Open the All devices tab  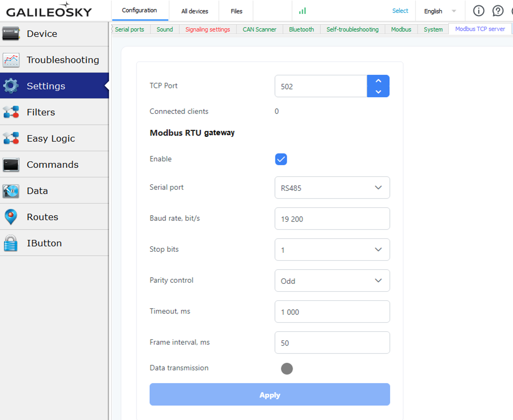pyautogui.click(x=195, y=11)
